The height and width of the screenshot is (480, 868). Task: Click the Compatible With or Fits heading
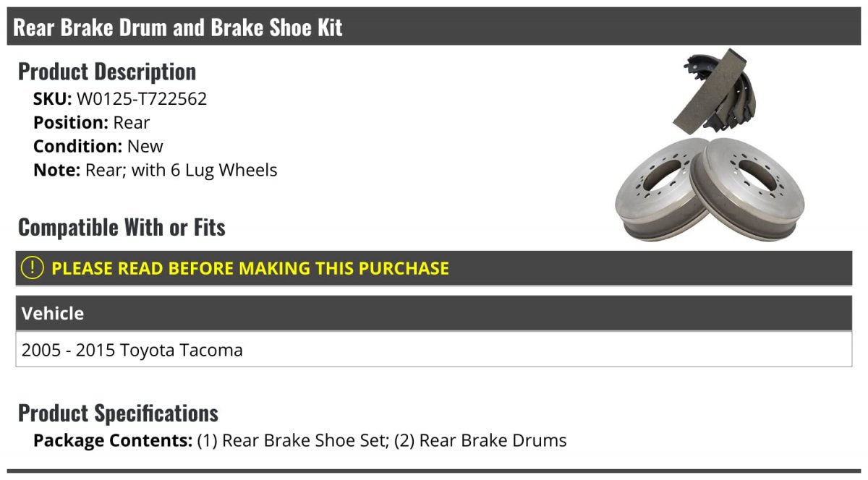122,228
